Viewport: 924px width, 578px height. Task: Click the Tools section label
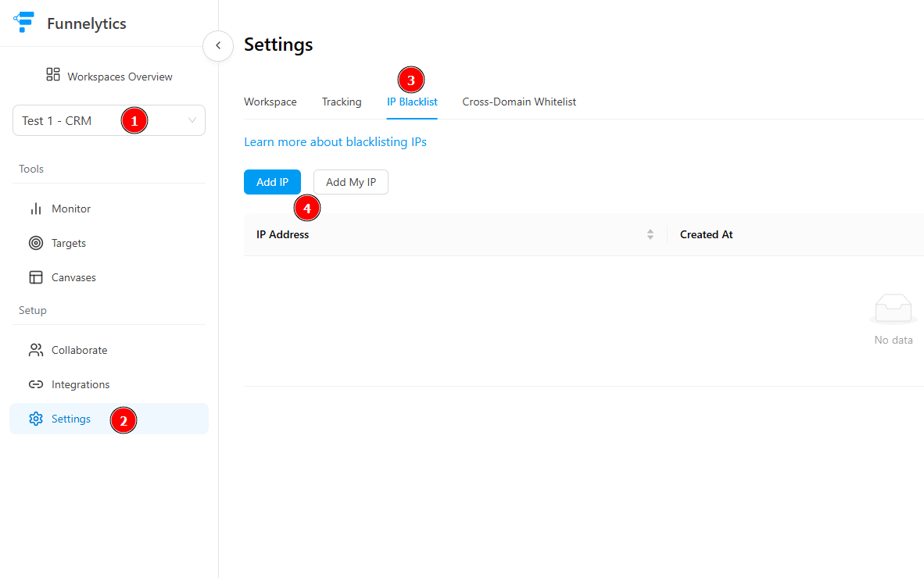(x=31, y=169)
